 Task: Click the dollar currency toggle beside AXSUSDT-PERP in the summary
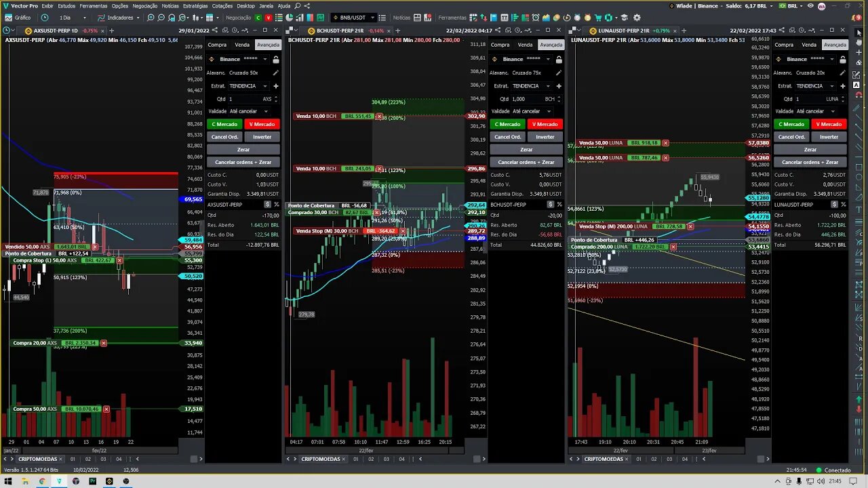[267, 204]
